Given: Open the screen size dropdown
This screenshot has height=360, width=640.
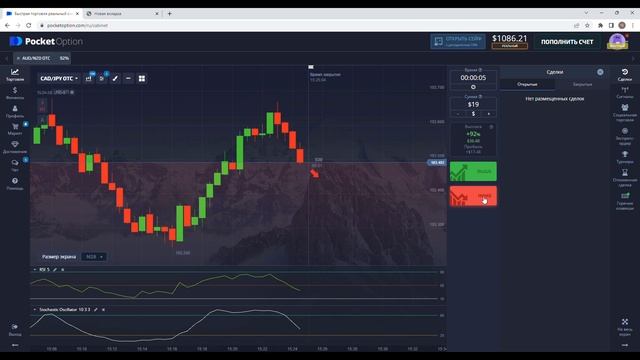Looking at the screenshot, I should [94, 257].
